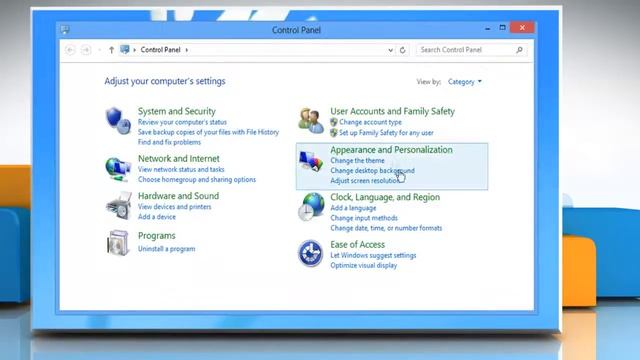Open the Hardware and Sound printer icon
Viewport: 640px width, 360px height.
(x=119, y=206)
